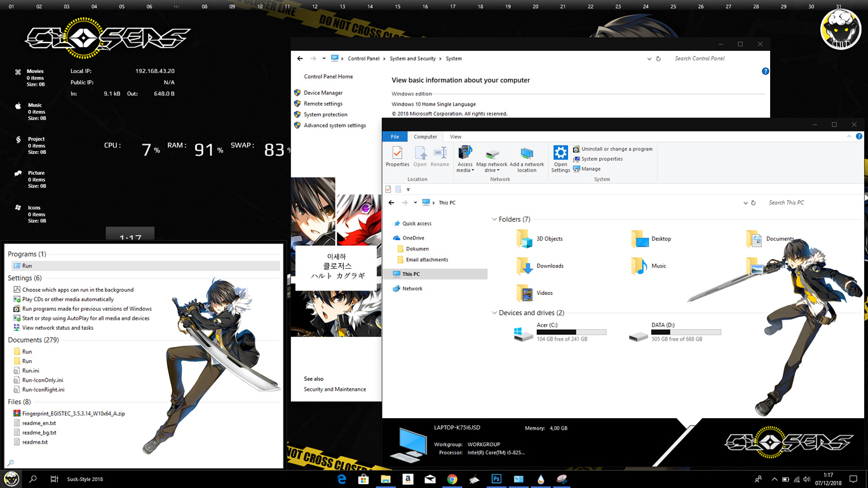The width and height of the screenshot is (868, 488).
Task: Open Device Manager link in Control Panel
Action: 323,93
